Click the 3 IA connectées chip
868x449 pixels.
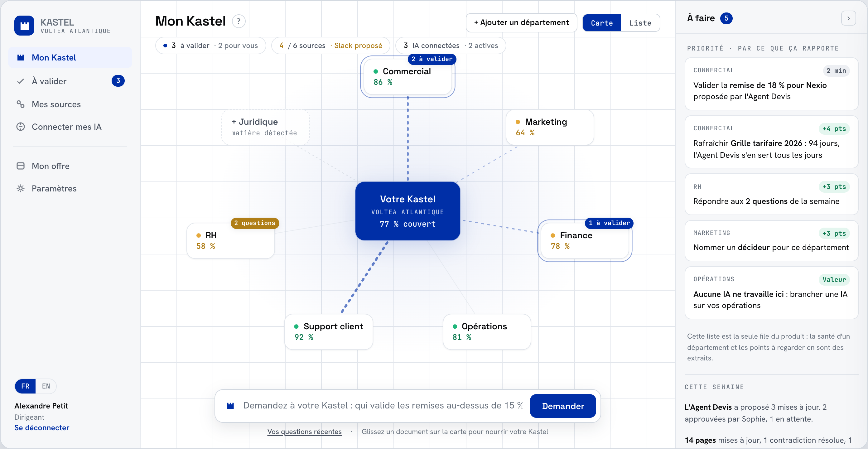pyautogui.click(x=450, y=46)
